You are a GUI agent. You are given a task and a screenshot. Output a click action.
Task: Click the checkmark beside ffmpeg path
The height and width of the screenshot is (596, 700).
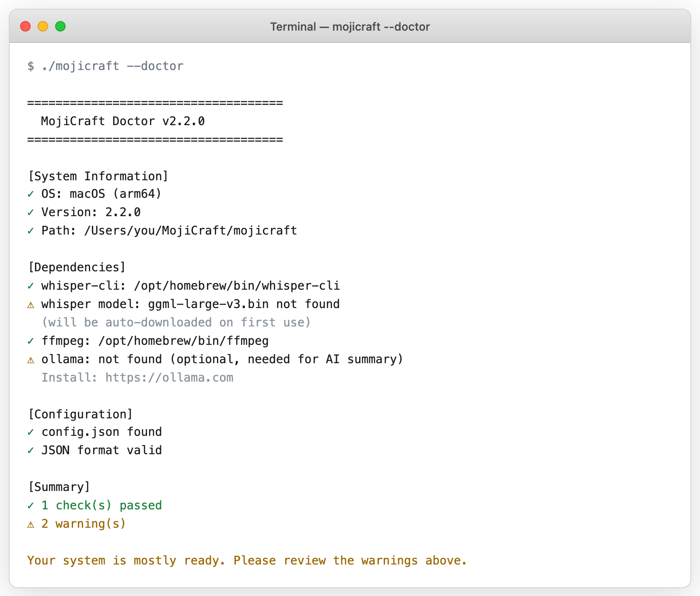click(x=31, y=341)
